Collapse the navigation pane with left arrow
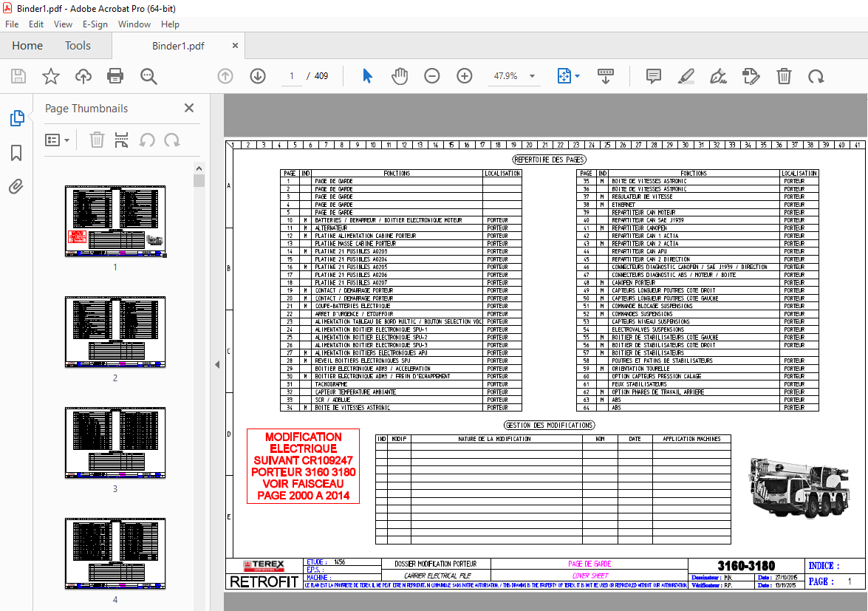Viewport: 868px width, 611px height. coord(217,365)
